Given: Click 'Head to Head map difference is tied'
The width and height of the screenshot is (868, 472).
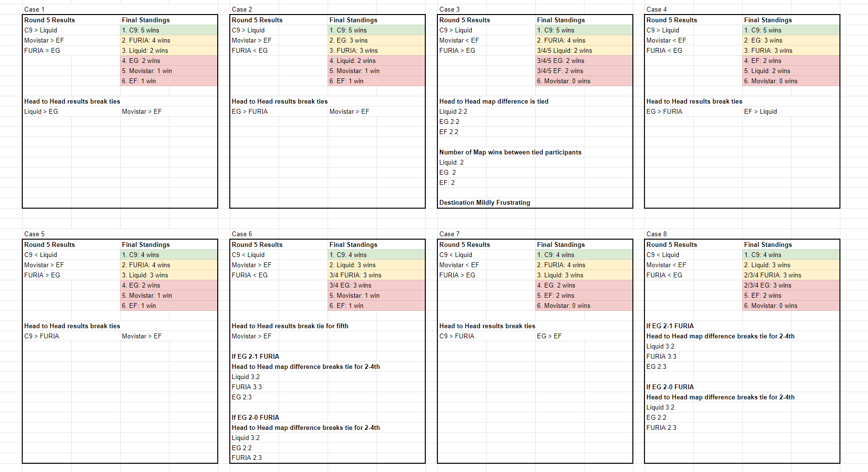Looking at the screenshot, I should pyautogui.click(x=494, y=101).
